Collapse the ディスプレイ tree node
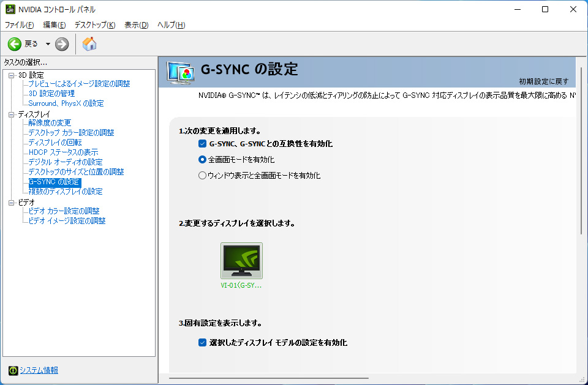The width and height of the screenshot is (588, 385). 12,114
